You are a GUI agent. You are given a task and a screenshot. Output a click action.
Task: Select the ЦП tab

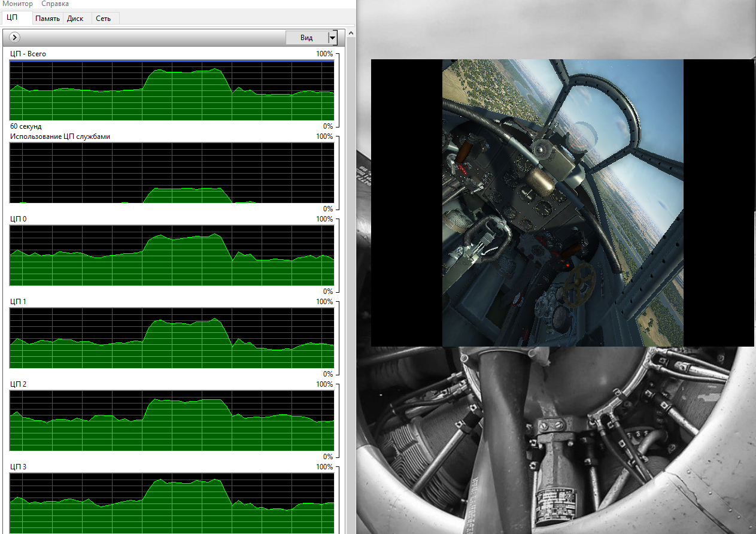[13, 18]
